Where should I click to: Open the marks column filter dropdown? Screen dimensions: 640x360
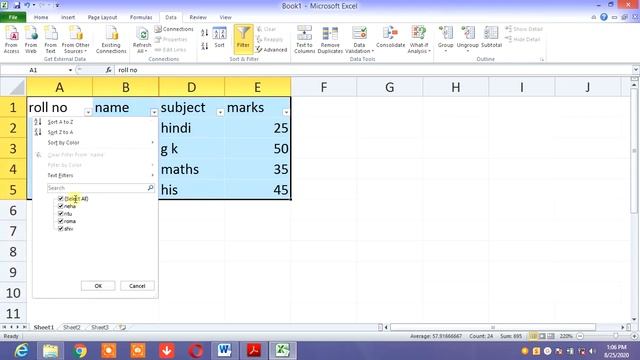click(x=286, y=112)
